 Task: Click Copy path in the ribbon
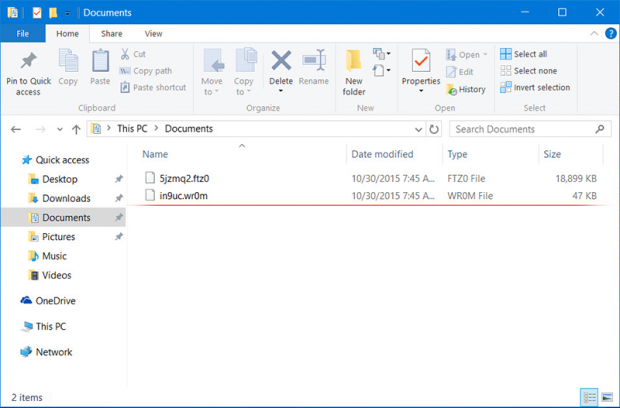click(146, 71)
